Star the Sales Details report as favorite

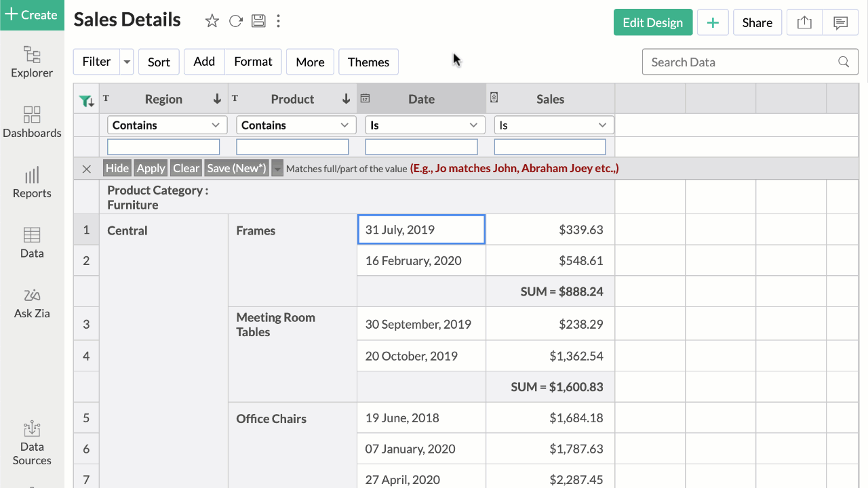212,21
